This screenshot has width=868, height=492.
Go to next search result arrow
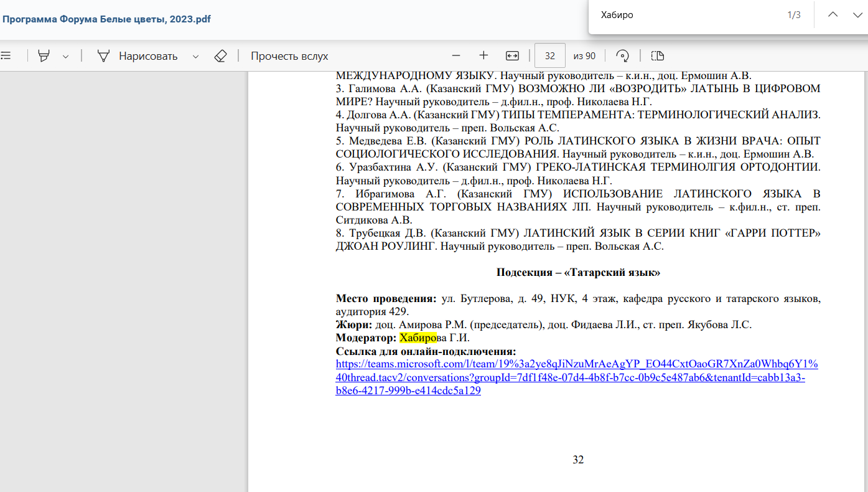coord(857,15)
